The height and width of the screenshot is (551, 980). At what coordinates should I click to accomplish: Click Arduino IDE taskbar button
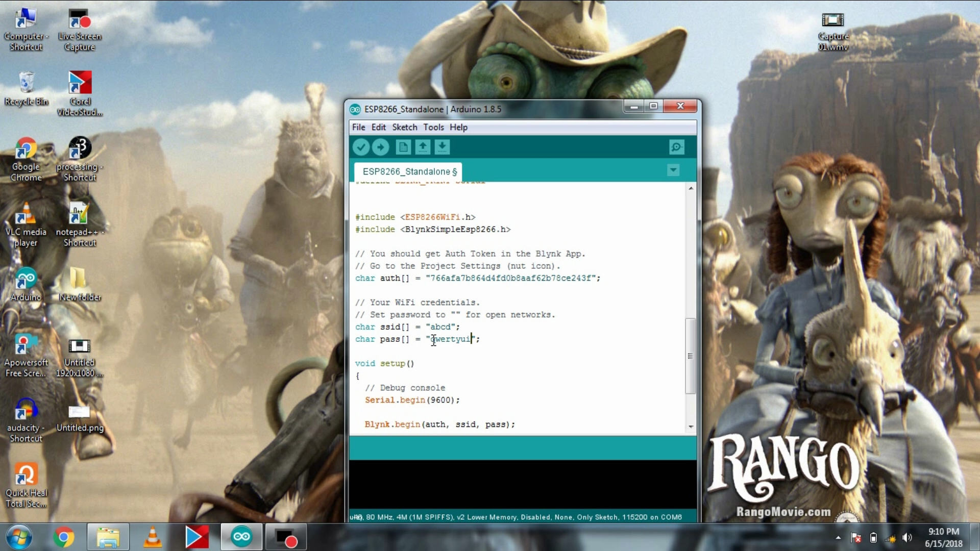(x=241, y=537)
